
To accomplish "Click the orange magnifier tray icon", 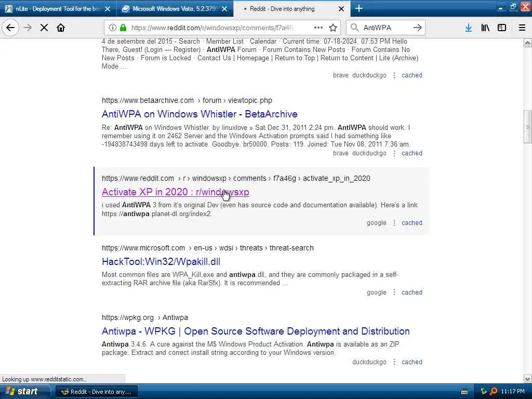I will tap(494, 392).
